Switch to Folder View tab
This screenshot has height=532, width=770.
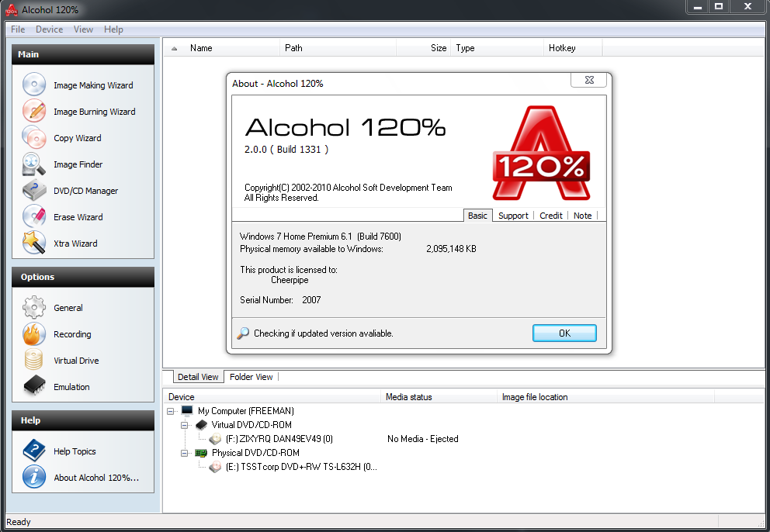(x=251, y=377)
